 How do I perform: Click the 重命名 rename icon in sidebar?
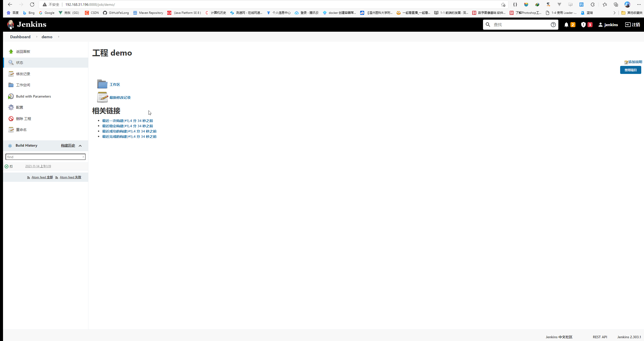pos(12,130)
